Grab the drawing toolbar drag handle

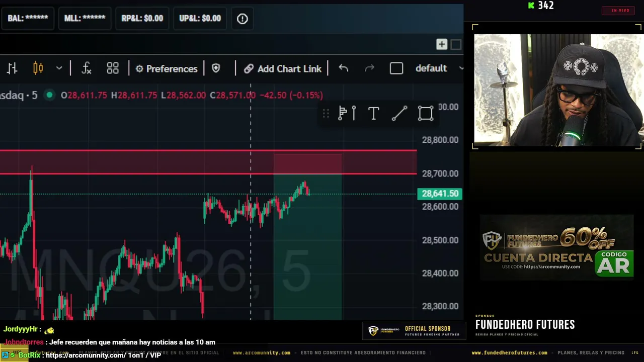pyautogui.click(x=326, y=114)
